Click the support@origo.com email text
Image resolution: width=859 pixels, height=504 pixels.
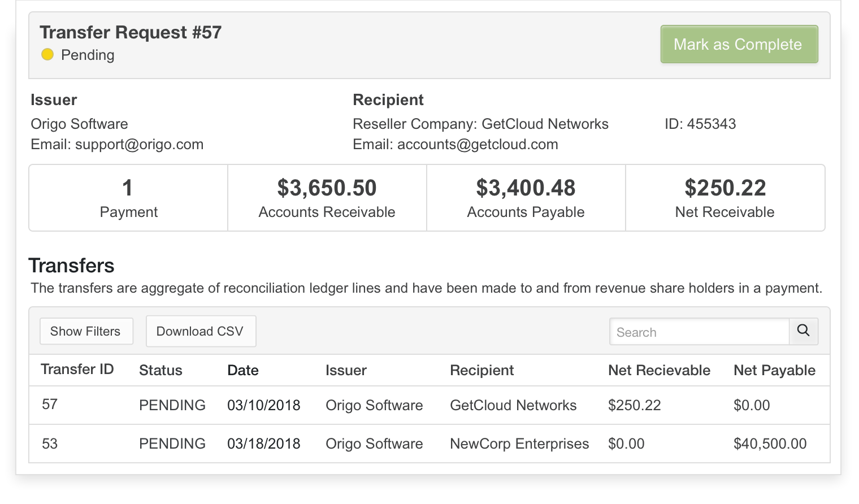(x=139, y=144)
